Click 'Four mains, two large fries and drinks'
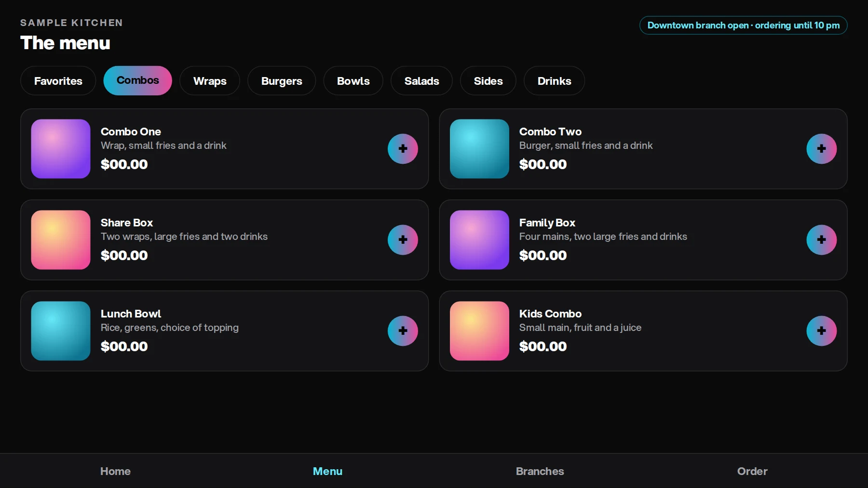The image size is (868, 488). point(603,237)
